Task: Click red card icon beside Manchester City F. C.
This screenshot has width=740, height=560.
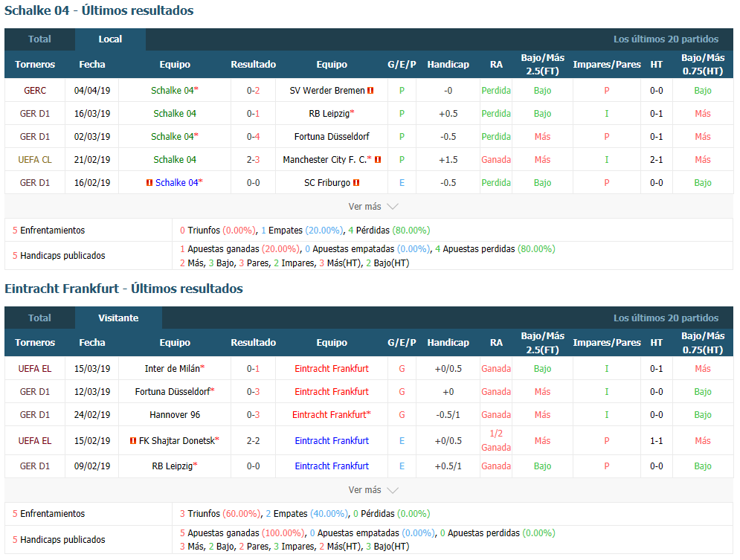Action: (378, 160)
